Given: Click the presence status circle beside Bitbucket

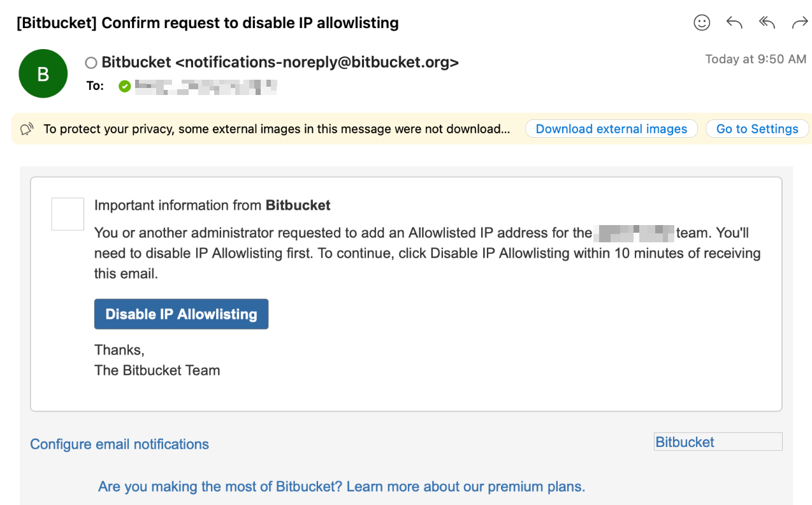Looking at the screenshot, I should 91,62.
